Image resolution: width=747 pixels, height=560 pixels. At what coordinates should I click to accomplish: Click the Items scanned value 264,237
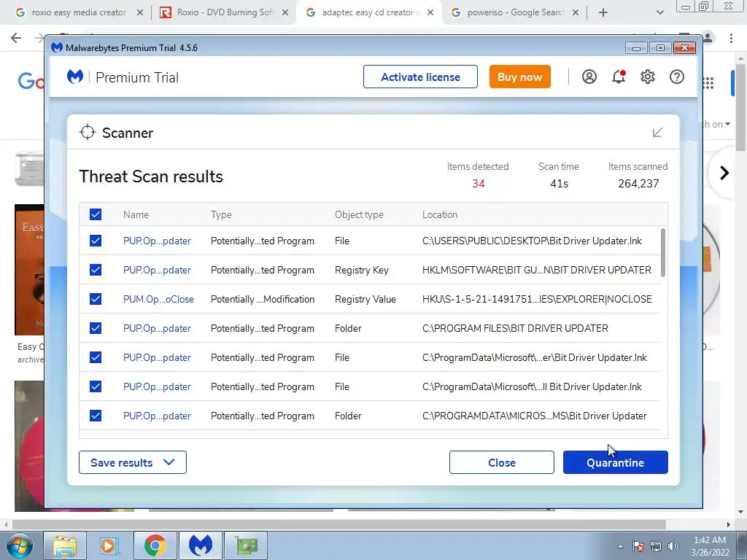[638, 183]
